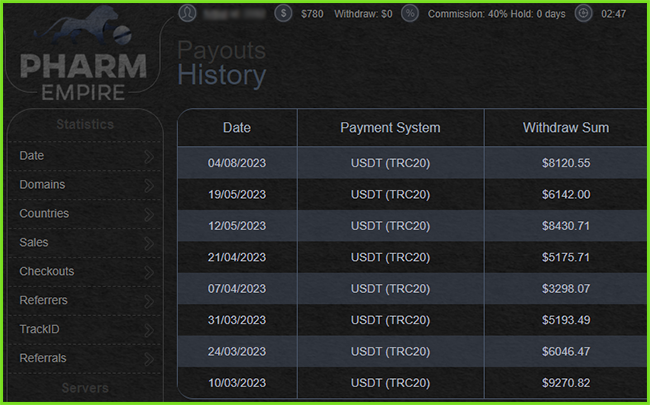Click the clock icon beside 02:47

coord(584,14)
